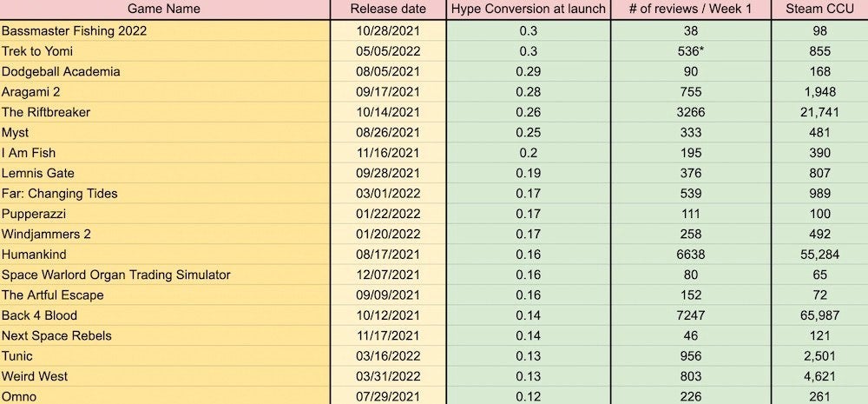Click the Omno game name cell
Screen dimensions: 868x404
(165, 395)
